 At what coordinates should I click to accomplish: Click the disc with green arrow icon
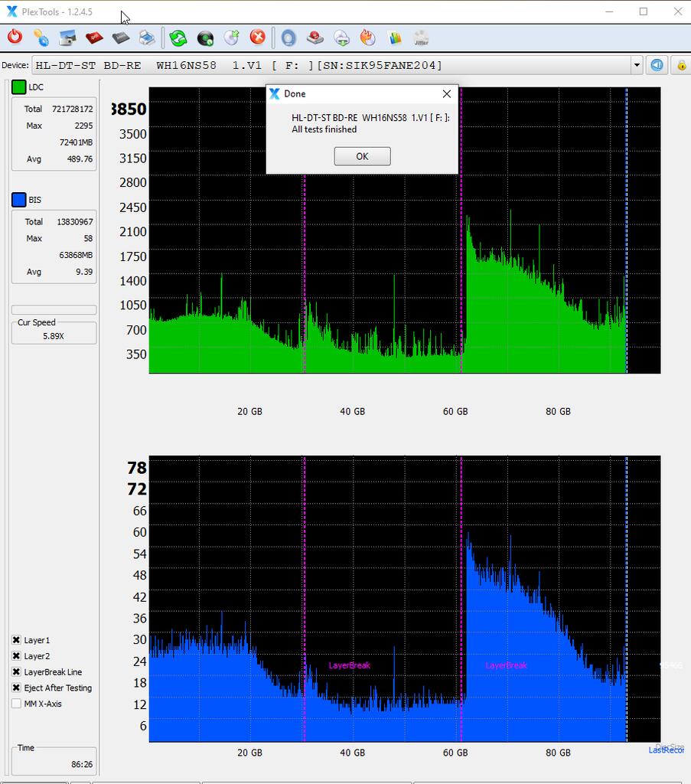pos(342,38)
